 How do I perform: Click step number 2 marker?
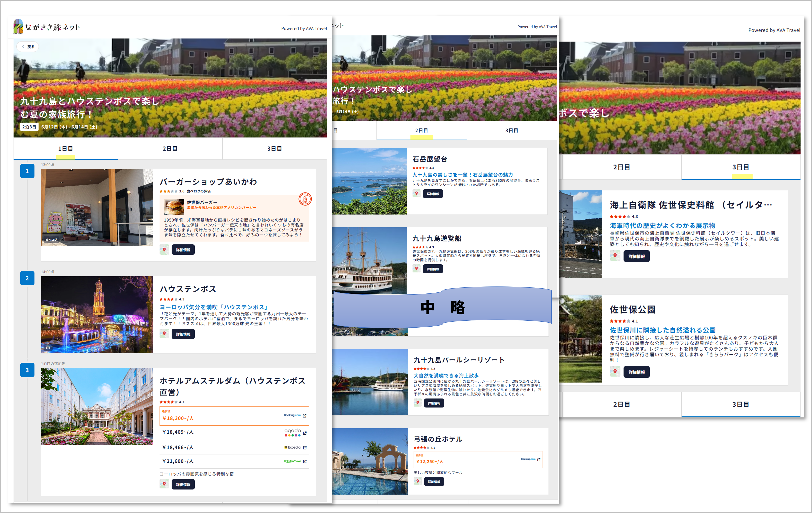27,278
